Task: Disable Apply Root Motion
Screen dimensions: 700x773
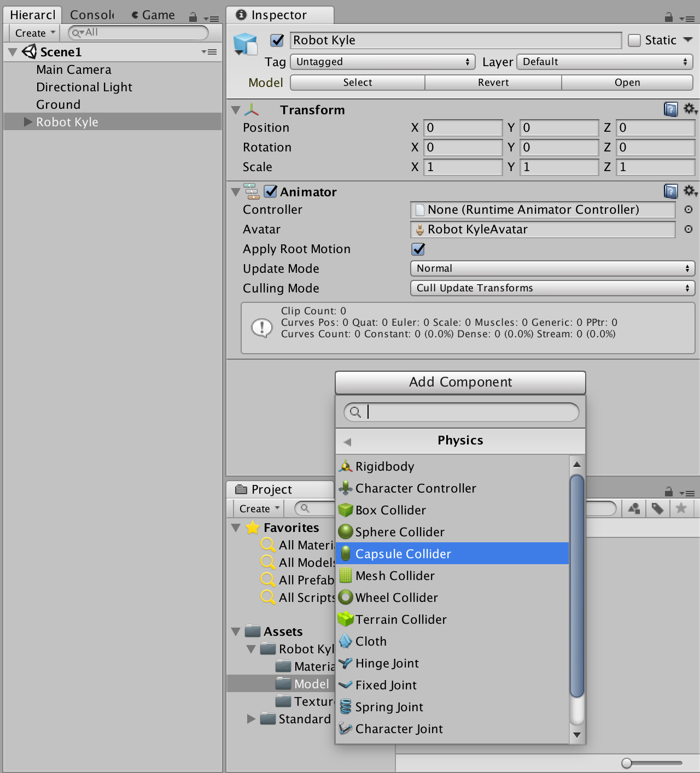Action: tap(418, 249)
